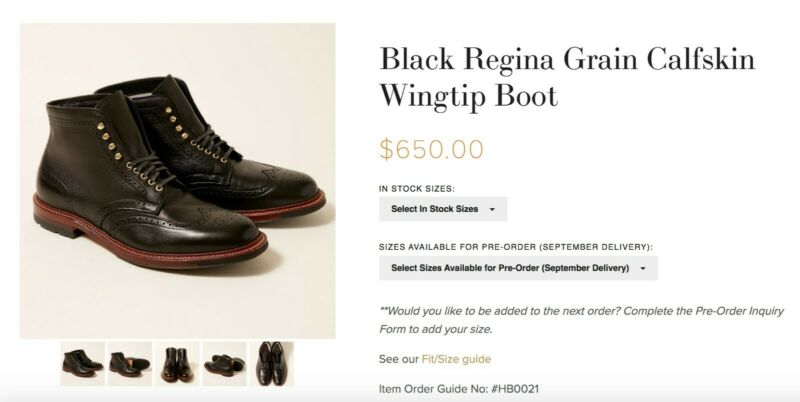Click the arrow on In Stock Sizes selector
The width and height of the screenshot is (800, 402).
click(492, 209)
